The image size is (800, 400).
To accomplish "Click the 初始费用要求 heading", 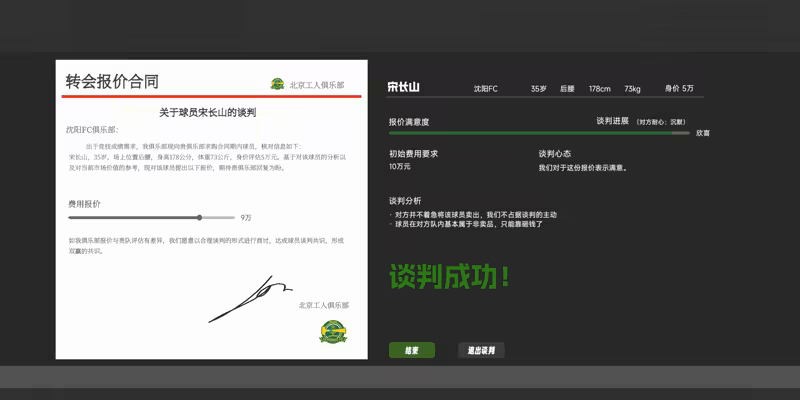I will tap(413, 154).
